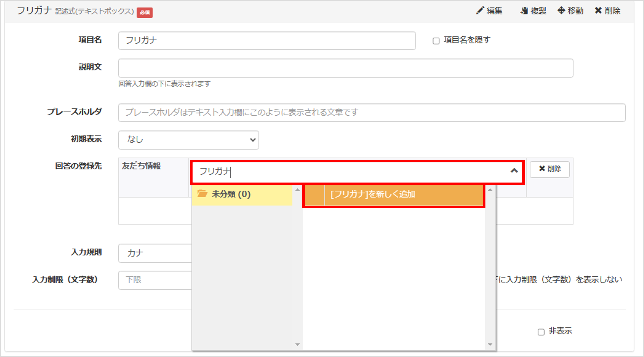644x357 pixels.
Task: Click the empty 説明文 text field
Action: pos(346,68)
